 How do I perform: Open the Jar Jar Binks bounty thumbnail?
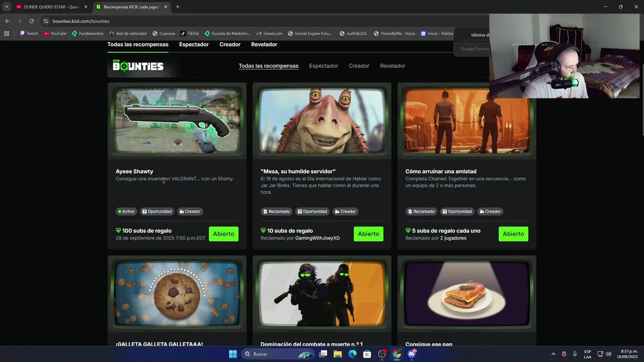coord(322,121)
